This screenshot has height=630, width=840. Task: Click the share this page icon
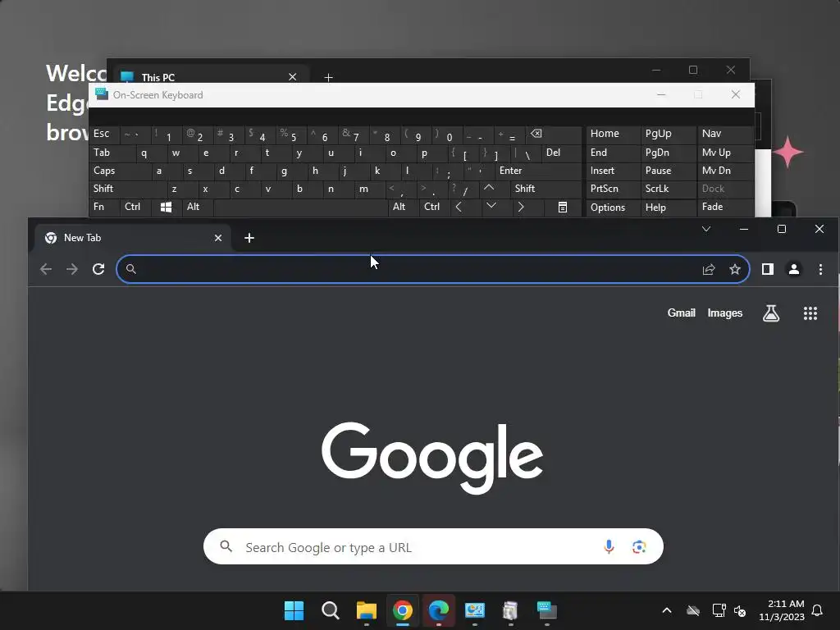tap(709, 269)
